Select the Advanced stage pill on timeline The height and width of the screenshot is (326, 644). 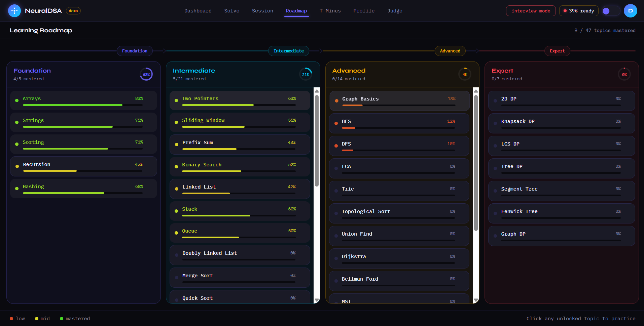click(x=450, y=51)
